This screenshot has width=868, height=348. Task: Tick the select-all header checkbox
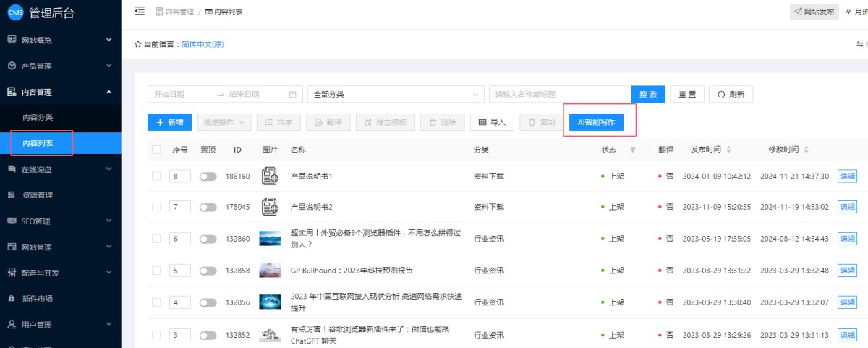[156, 150]
